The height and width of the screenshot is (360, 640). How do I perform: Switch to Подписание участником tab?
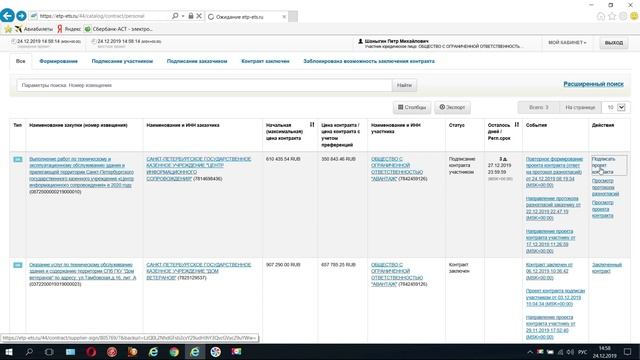(x=122, y=61)
